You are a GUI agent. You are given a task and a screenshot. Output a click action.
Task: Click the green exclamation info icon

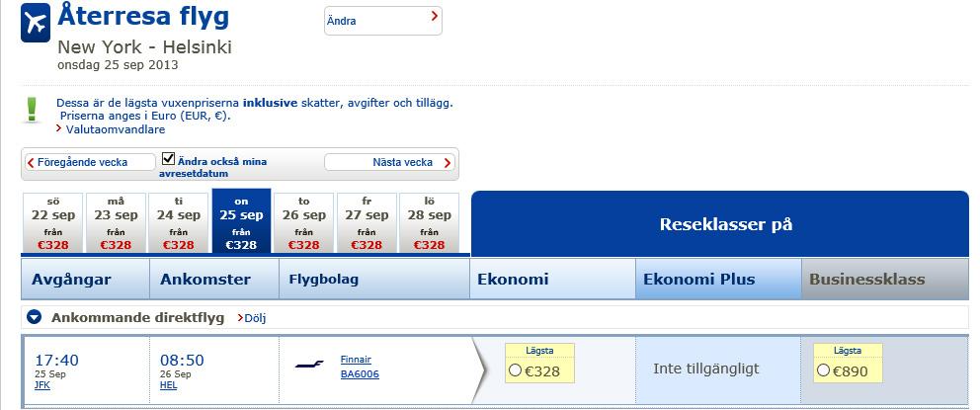coord(32,109)
